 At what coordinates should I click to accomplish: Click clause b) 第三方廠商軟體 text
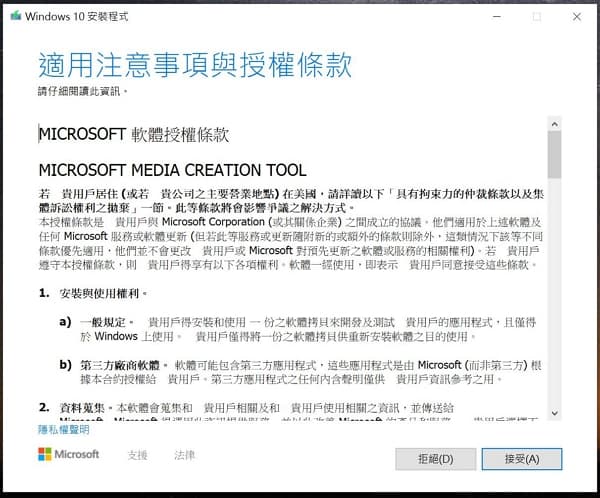pos(120,365)
